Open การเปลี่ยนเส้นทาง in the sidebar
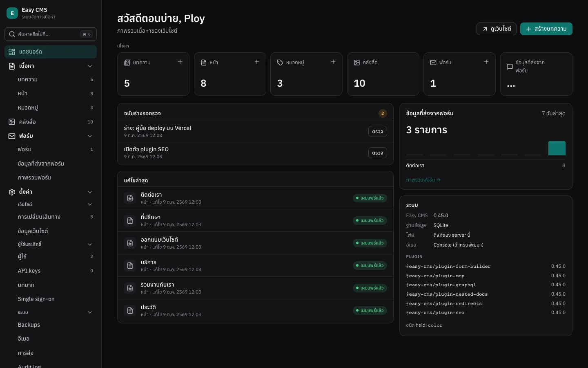This screenshot has width=588, height=368. pos(51,217)
